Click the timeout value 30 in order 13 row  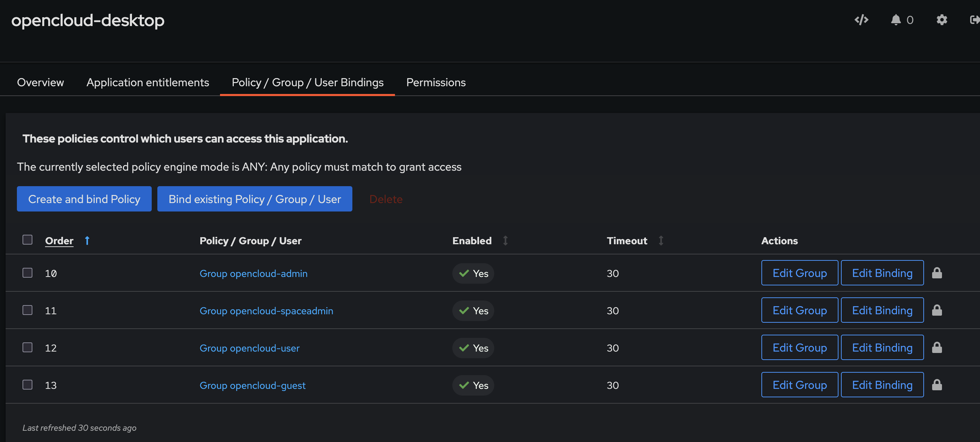612,385
